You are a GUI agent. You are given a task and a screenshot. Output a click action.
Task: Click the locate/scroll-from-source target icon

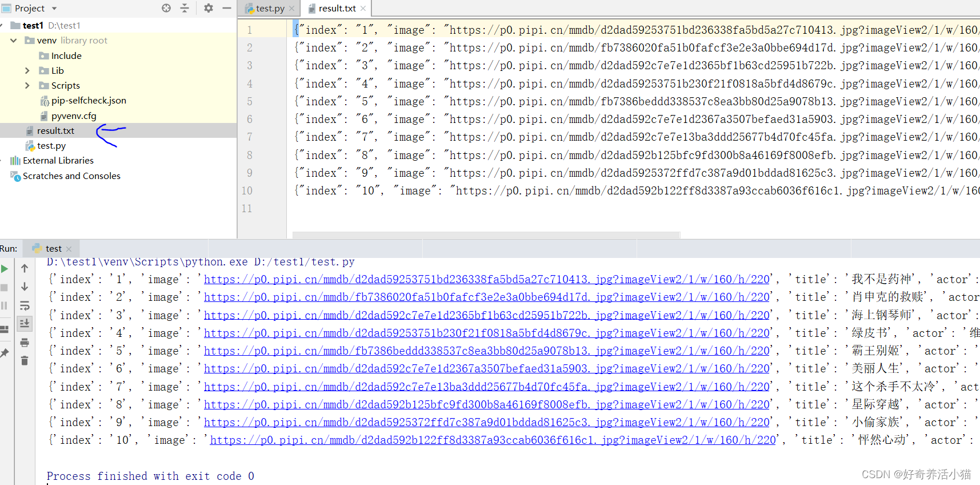tap(166, 8)
